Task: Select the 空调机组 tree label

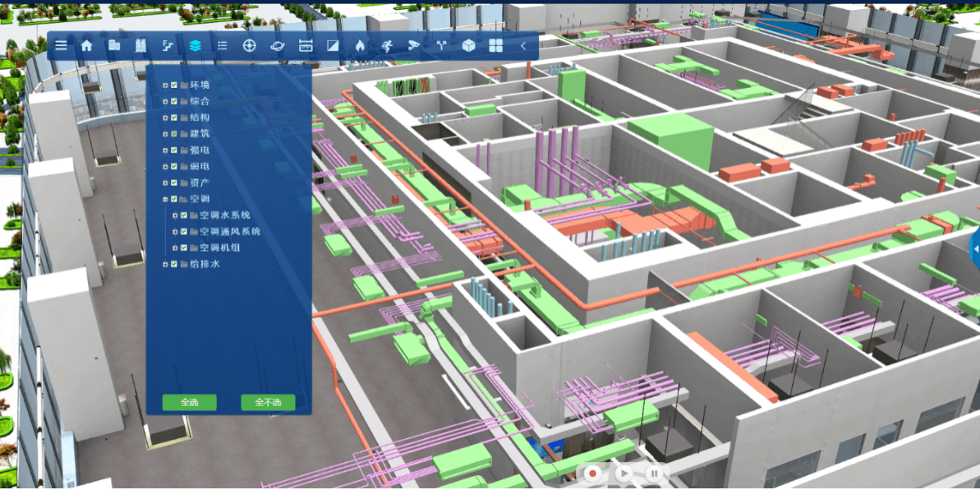Action: pos(220,247)
